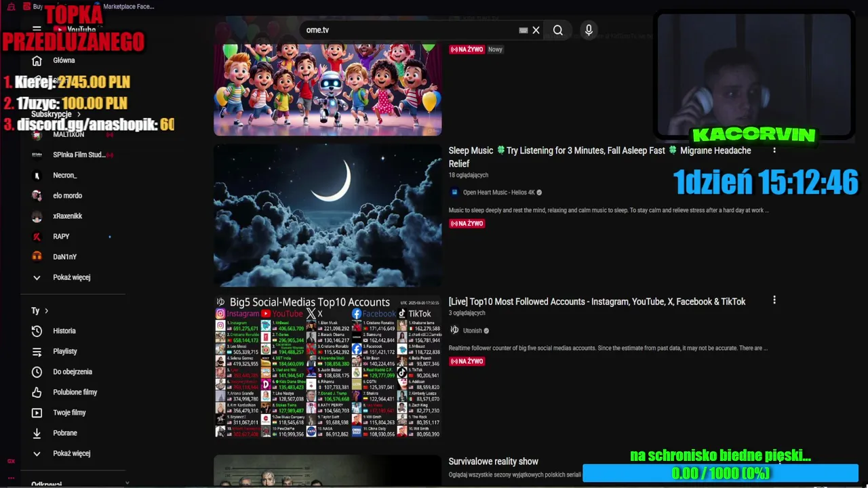Open three-dot menu for Sleep Music video

[x=774, y=150]
